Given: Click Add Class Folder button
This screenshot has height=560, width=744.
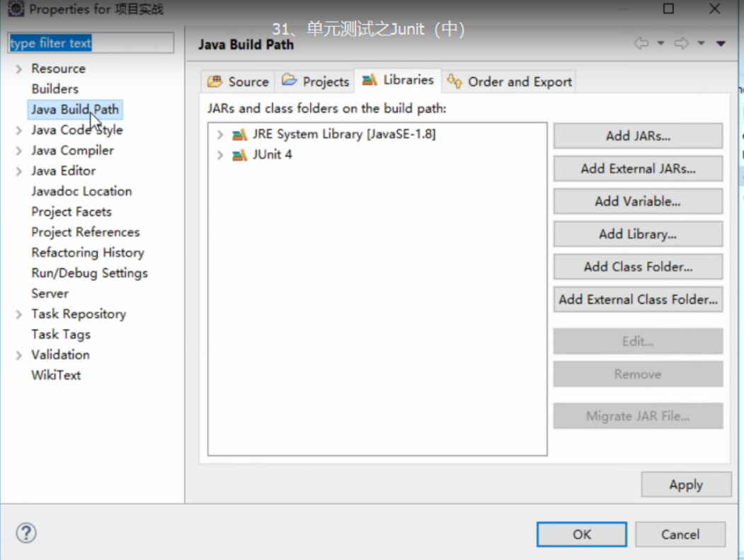Looking at the screenshot, I should coord(638,267).
